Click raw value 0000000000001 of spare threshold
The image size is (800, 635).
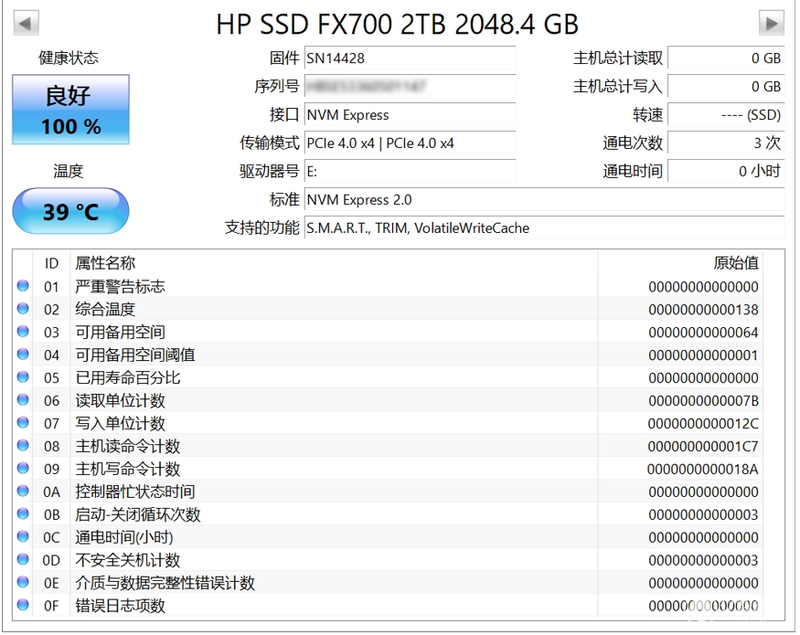pyautogui.click(x=703, y=355)
